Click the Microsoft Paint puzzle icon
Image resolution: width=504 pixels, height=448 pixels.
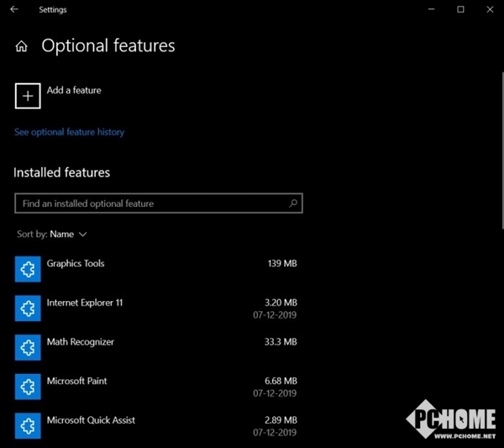point(28,386)
